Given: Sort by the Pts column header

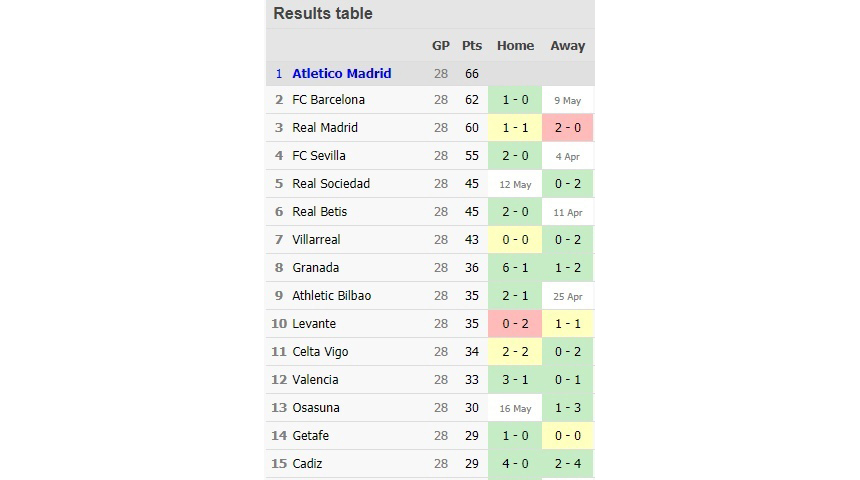Looking at the screenshot, I should point(472,46).
